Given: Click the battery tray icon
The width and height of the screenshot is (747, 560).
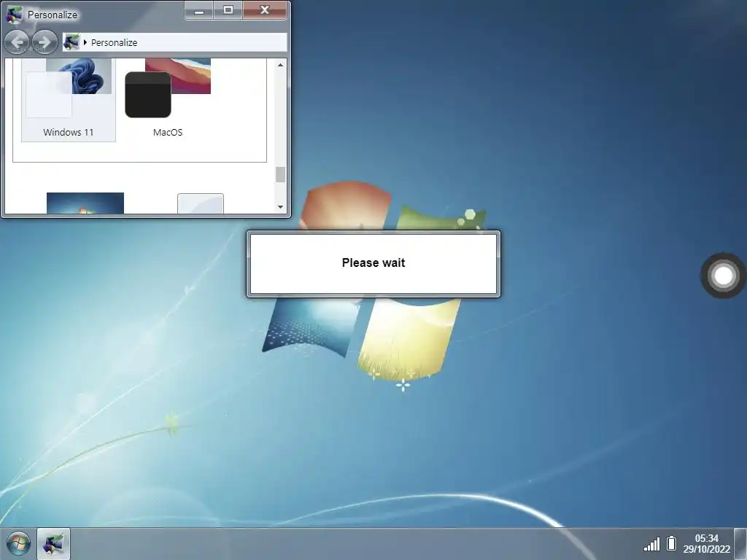Looking at the screenshot, I should click(x=671, y=543).
